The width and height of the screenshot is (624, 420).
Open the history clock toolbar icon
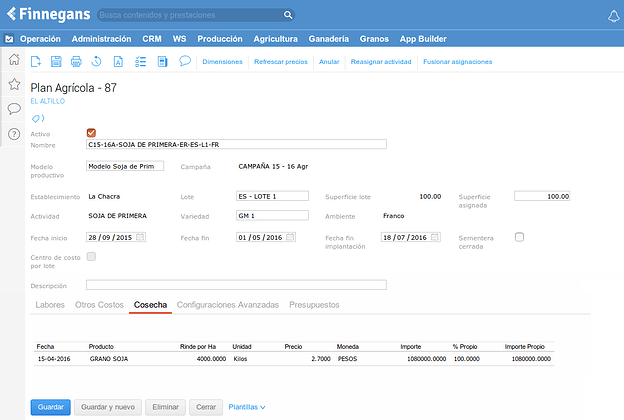click(x=96, y=61)
